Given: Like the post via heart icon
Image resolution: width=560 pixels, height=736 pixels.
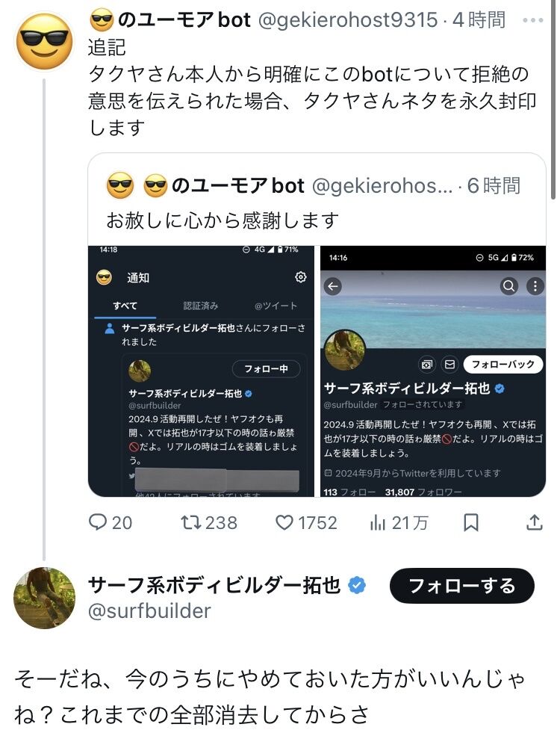Looking at the screenshot, I should coord(284,522).
